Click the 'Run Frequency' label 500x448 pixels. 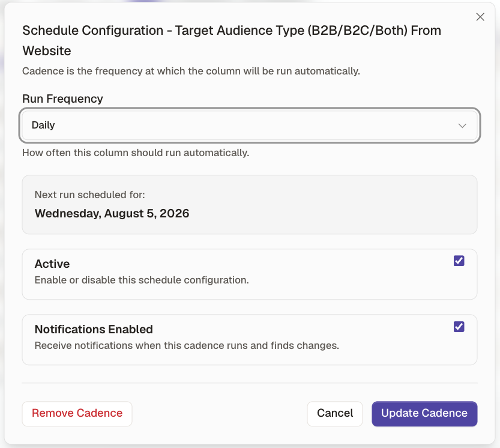[x=62, y=99]
